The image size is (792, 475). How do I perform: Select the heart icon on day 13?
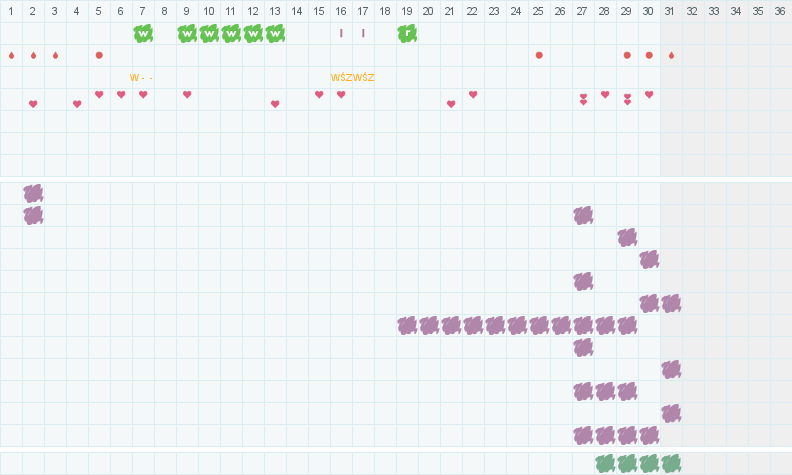(275, 103)
